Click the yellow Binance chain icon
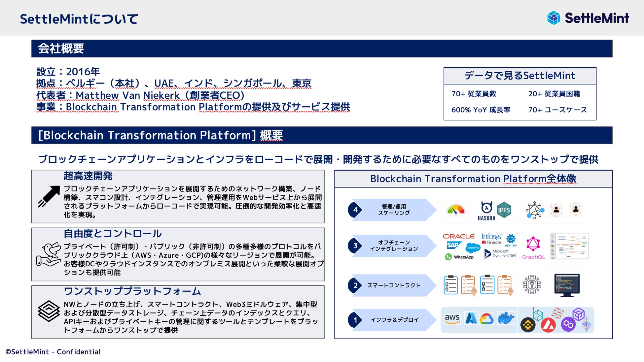The width and height of the screenshot is (644, 362). 528,325
